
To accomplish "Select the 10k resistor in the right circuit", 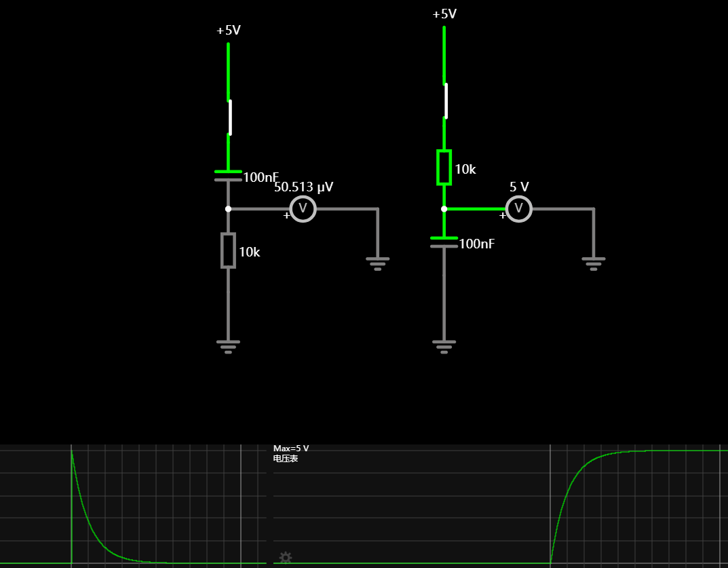I will pos(444,167).
